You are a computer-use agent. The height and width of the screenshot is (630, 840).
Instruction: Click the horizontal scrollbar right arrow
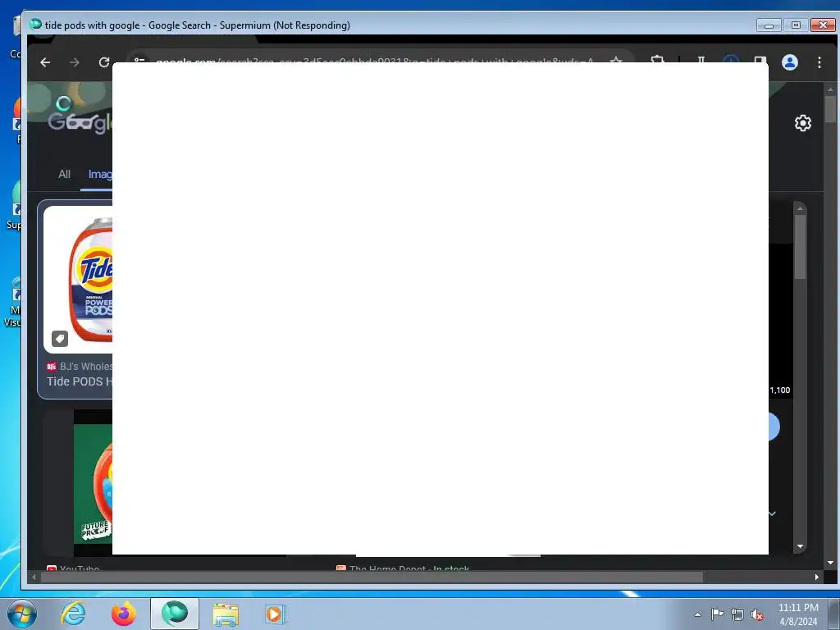(816, 577)
